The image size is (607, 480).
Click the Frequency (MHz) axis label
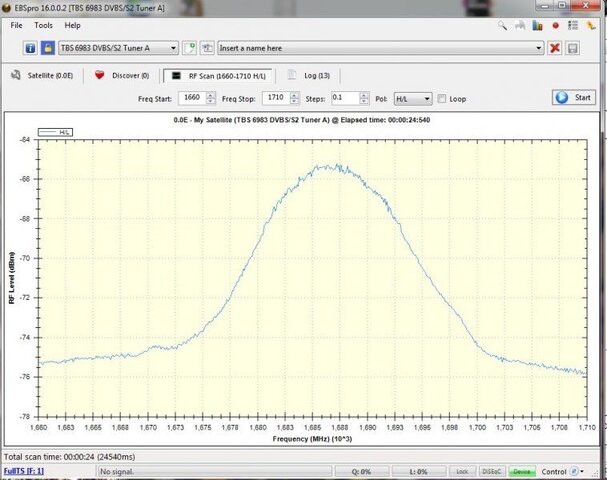tap(312, 439)
